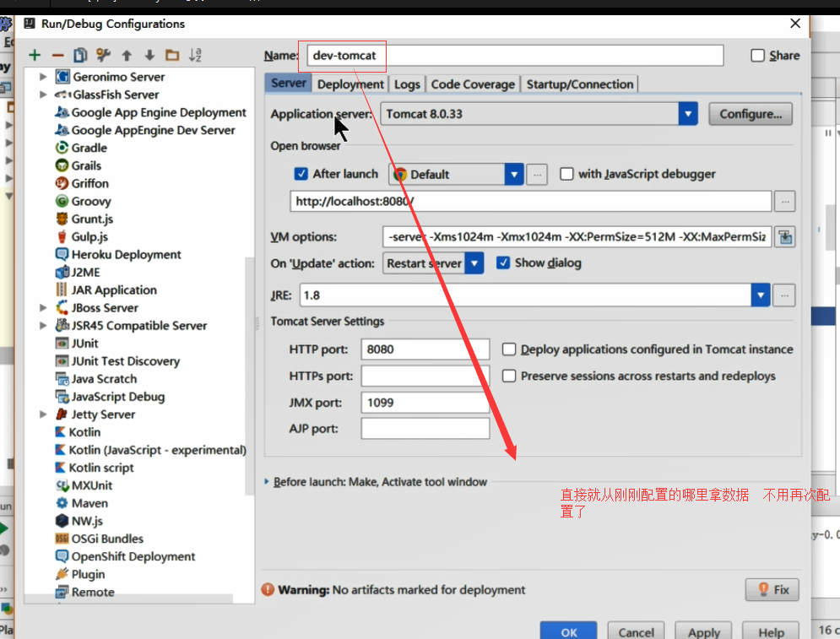
Task: Enable with JavaScript debugger checkbox
Action: pyautogui.click(x=566, y=174)
